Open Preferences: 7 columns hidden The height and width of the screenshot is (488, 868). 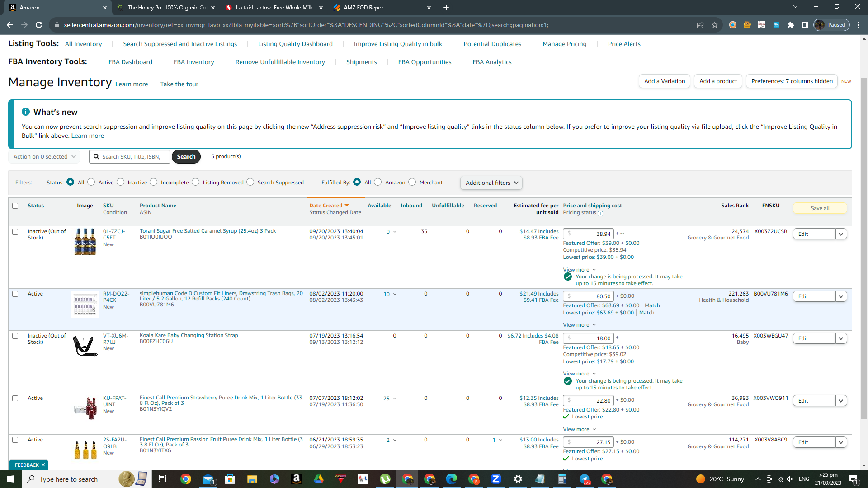tap(792, 81)
